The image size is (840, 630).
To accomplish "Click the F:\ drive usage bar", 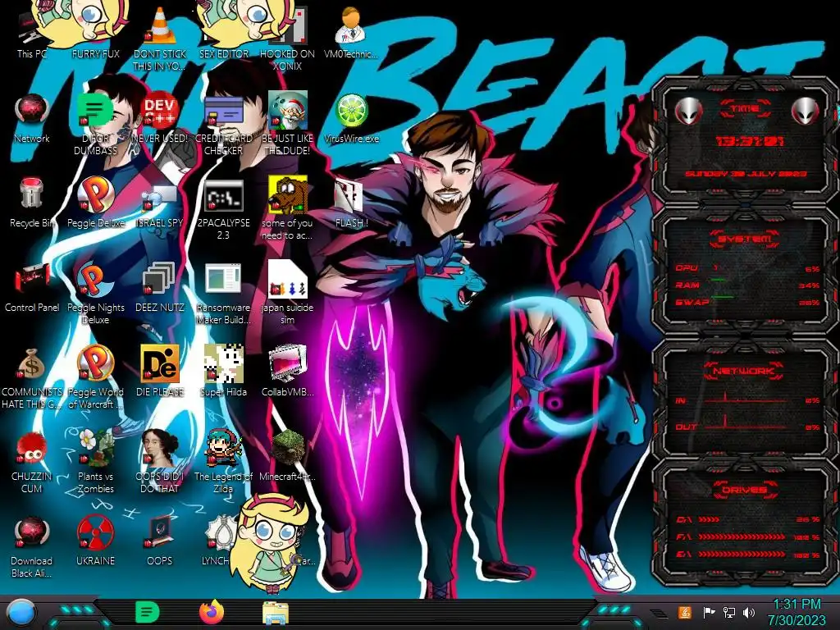I will [x=747, y=536].
